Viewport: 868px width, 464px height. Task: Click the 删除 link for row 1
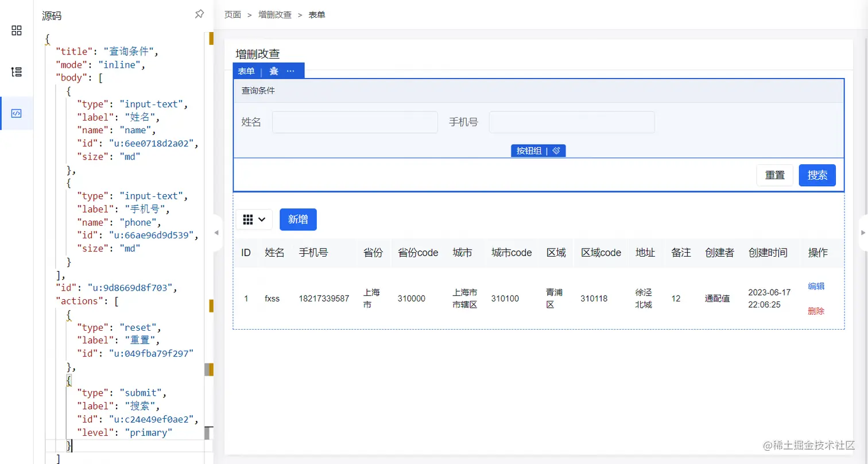tap(816, 311)
